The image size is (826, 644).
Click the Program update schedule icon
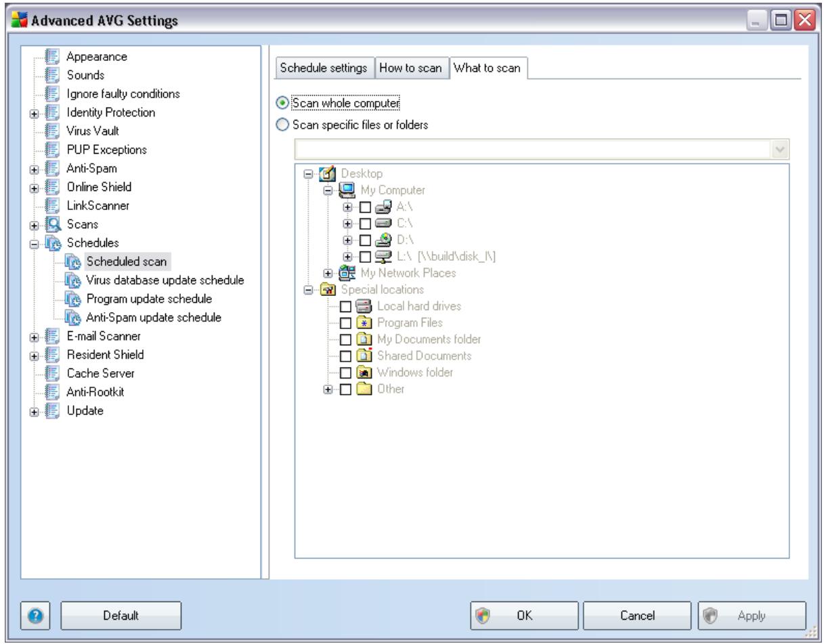73,298
